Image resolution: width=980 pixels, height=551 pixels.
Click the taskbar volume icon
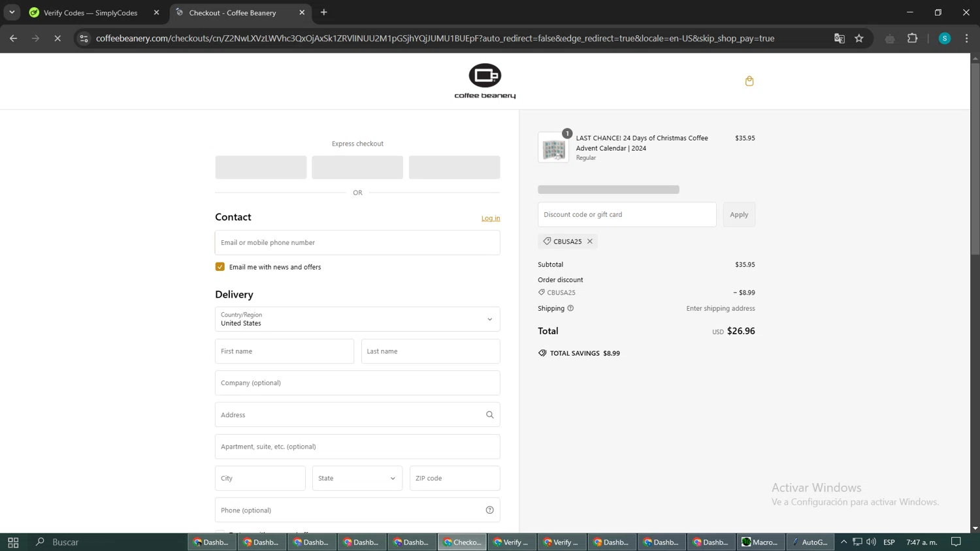click(x=872, y=542)
